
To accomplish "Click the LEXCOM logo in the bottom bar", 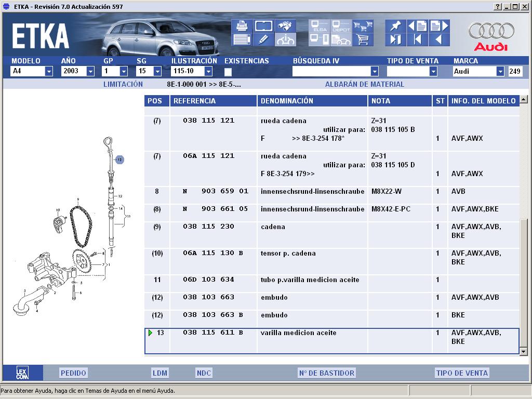I will (22, 373).
